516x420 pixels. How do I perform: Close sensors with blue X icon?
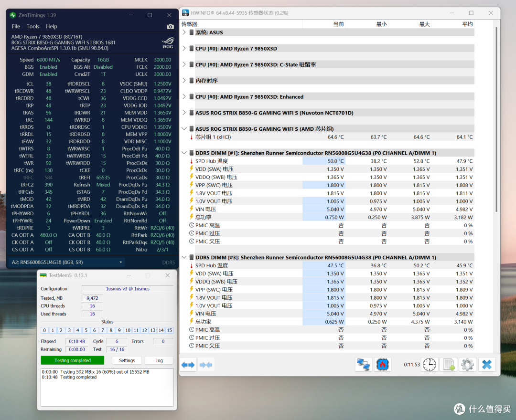[487, 365]
